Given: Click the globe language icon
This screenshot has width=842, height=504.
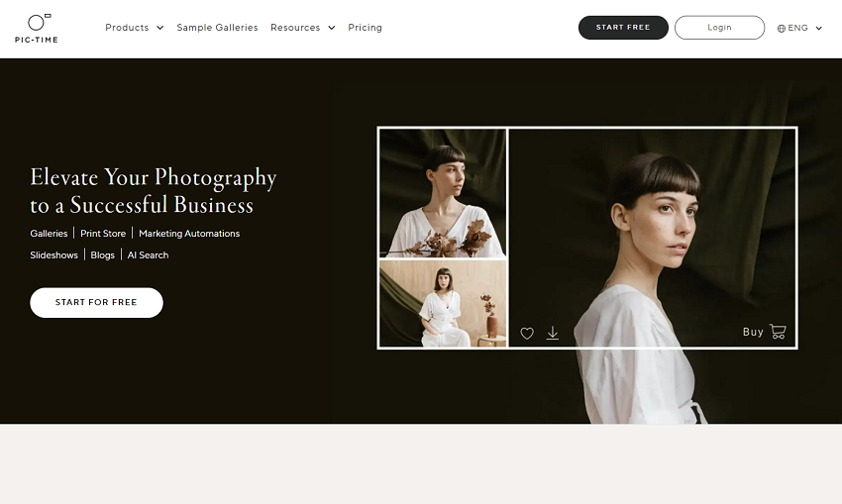Looking at the screenshot, I should (782, 29).
